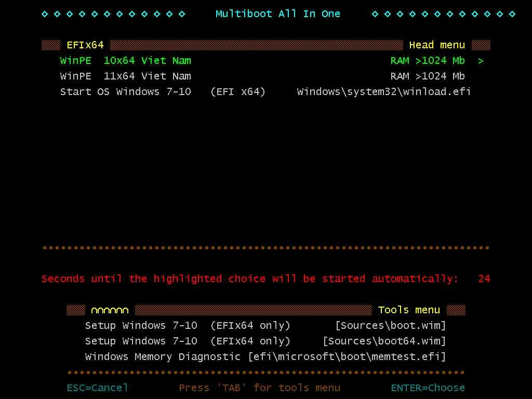532x399 pixels.
Task: Click RAM >1024 Mb on WinPE 11x64 row
Action: tap(427, 76)
